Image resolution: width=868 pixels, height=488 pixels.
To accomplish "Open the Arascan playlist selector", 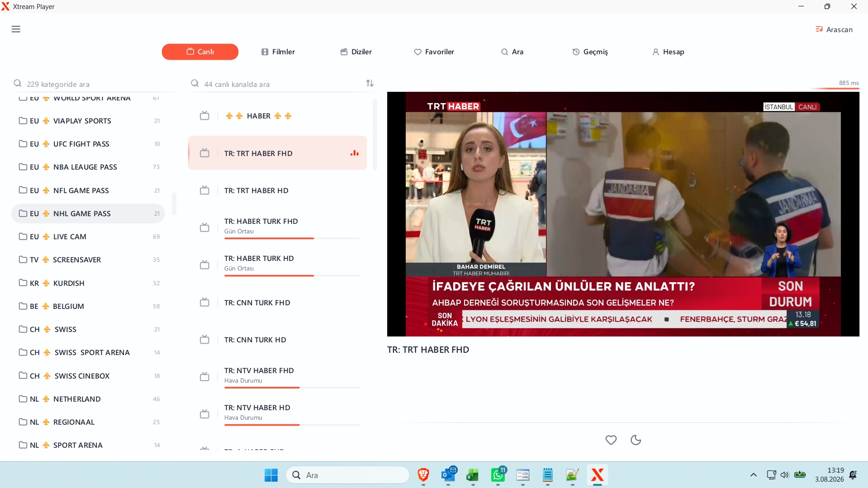I will pos(834,29).
